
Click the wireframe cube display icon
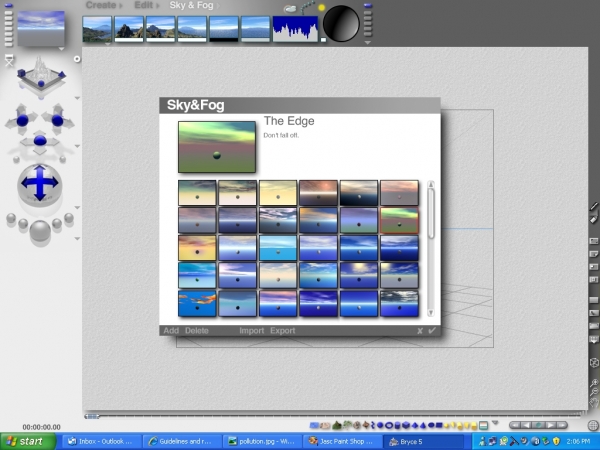point(594,362)
